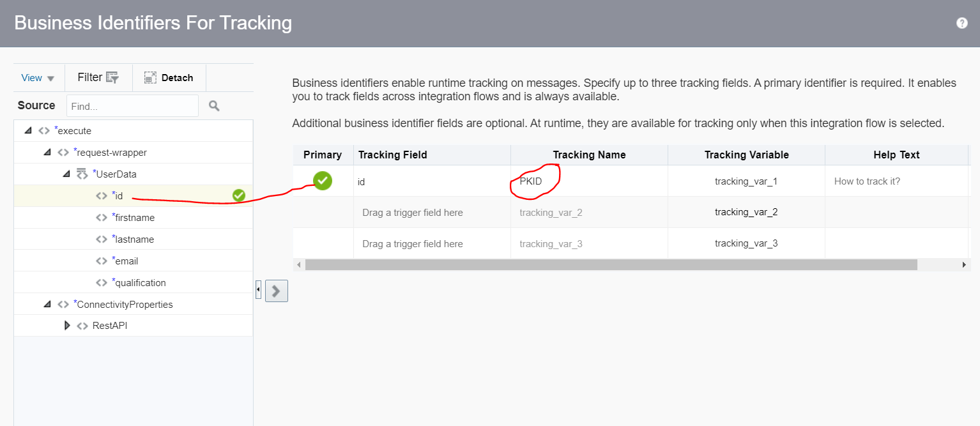
Task: Click the green checkmark beside the id field
Action: click(238, 195)
